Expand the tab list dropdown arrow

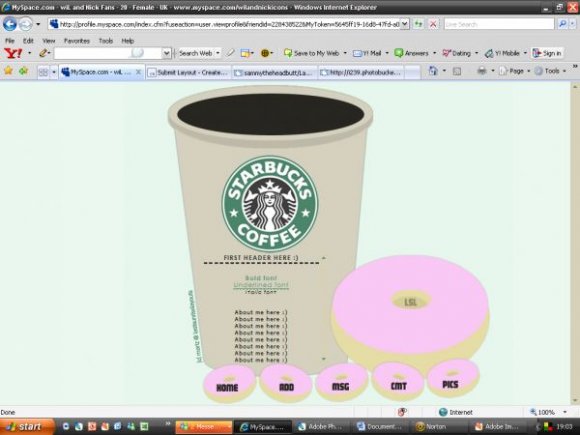[54, 72]
